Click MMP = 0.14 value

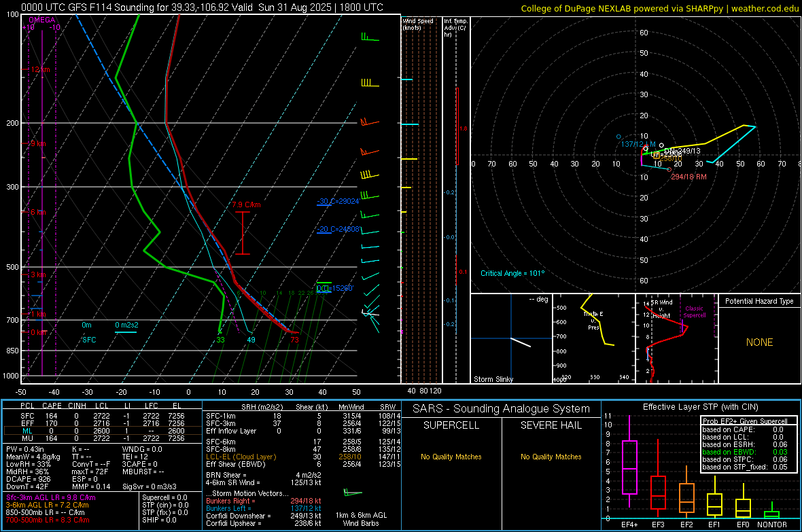91,486
